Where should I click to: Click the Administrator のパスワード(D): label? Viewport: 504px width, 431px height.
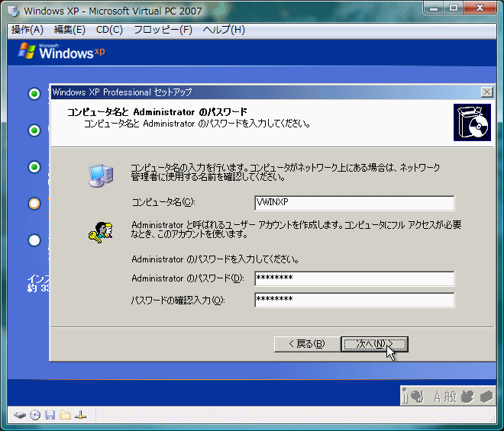[188, 278]
